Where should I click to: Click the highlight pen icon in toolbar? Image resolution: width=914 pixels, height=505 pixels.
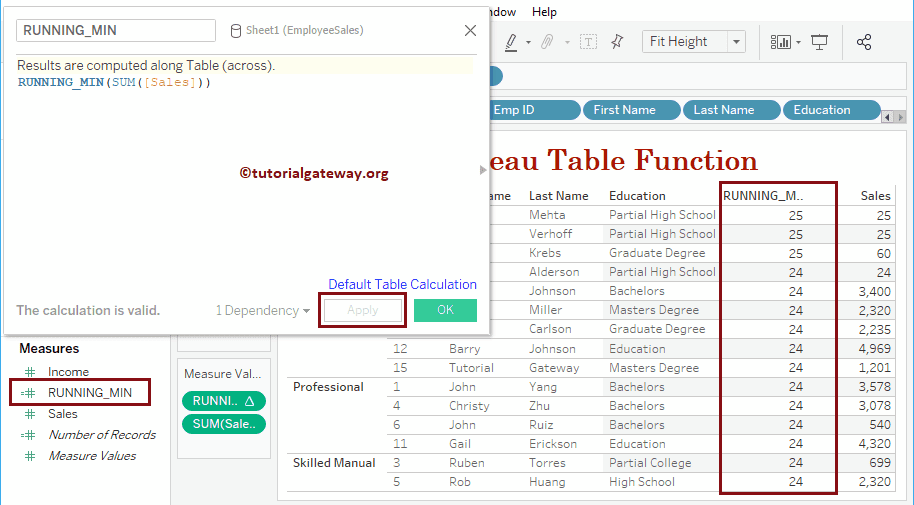pyautogui.click(x=511, y=42)
